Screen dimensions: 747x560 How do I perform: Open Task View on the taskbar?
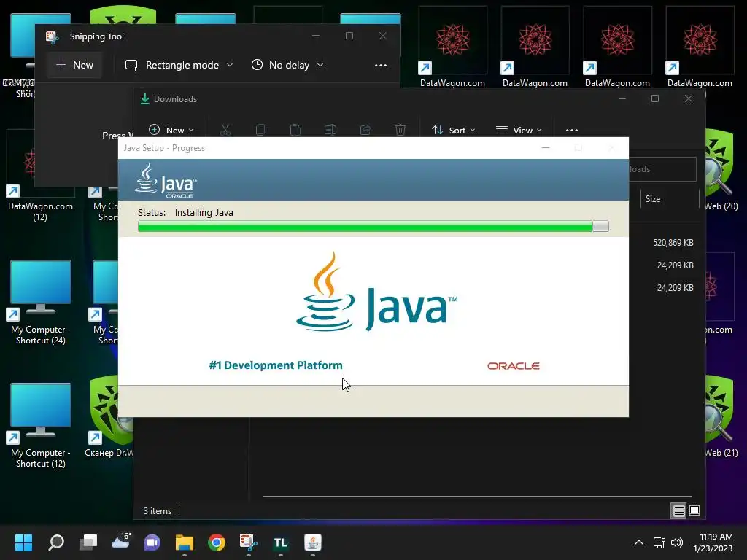88,542
